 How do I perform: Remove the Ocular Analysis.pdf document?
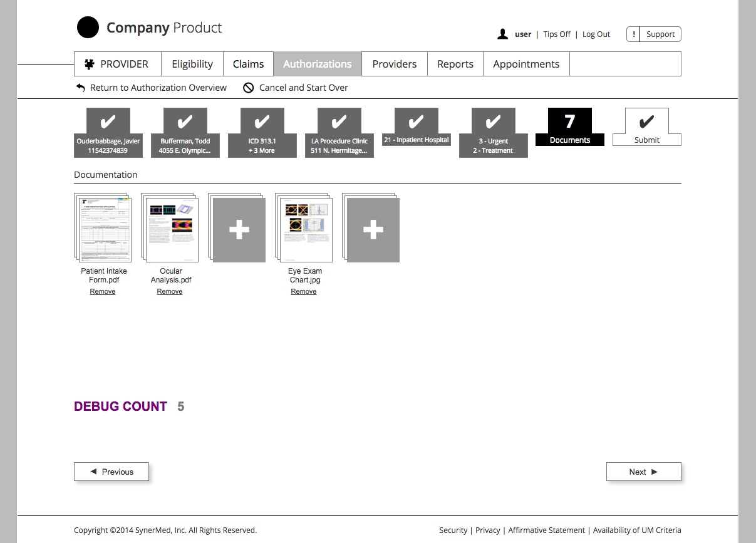tap(170, 292)
